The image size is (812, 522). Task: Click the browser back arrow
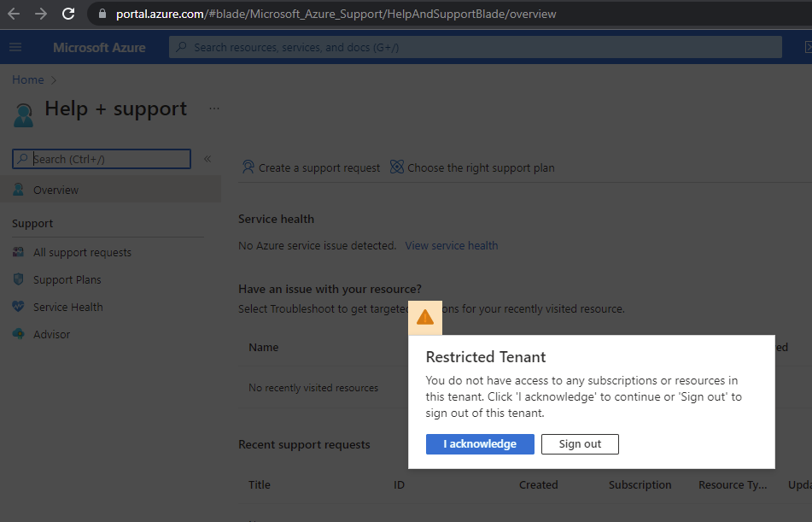[x=14, y=14]
